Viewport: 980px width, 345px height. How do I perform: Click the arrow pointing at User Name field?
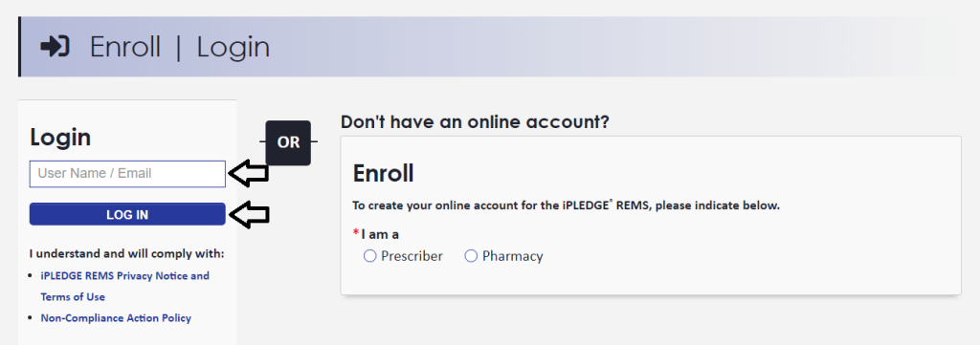249,173
